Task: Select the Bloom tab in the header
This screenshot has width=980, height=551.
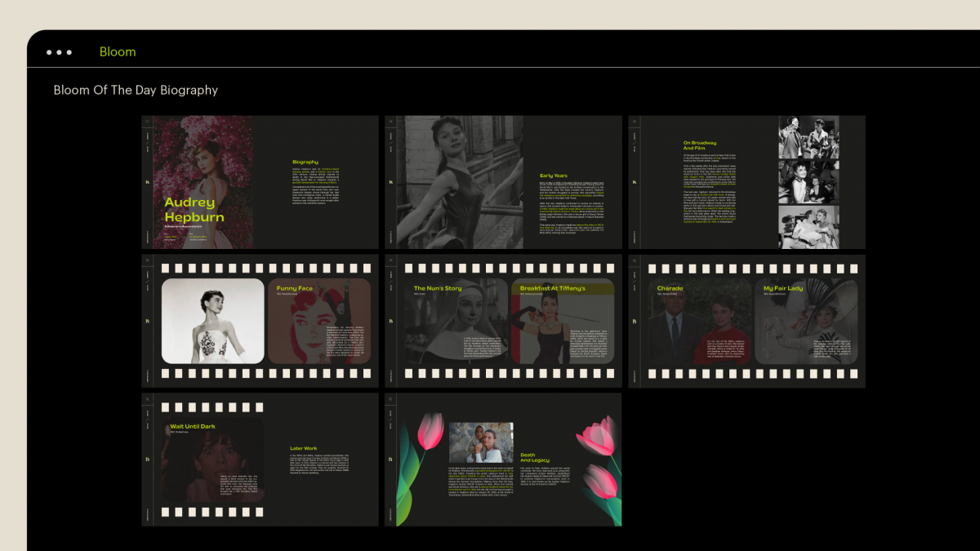Action: (x=118, y=51)
